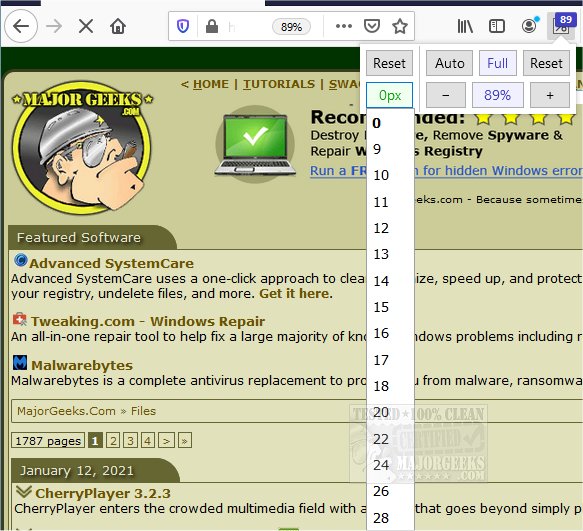Toggle the sidebar view icon
This screenshot has height=531, width=583.
[496, 26]
